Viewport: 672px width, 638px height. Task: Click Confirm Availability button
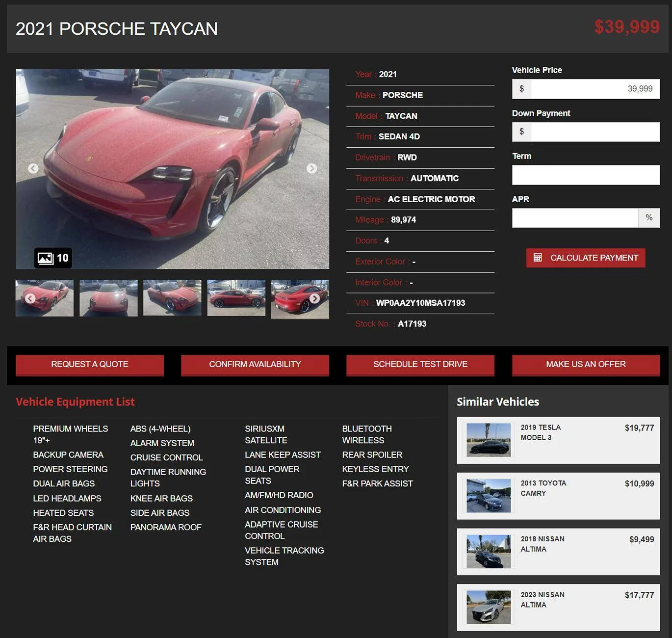click(255, 365)
